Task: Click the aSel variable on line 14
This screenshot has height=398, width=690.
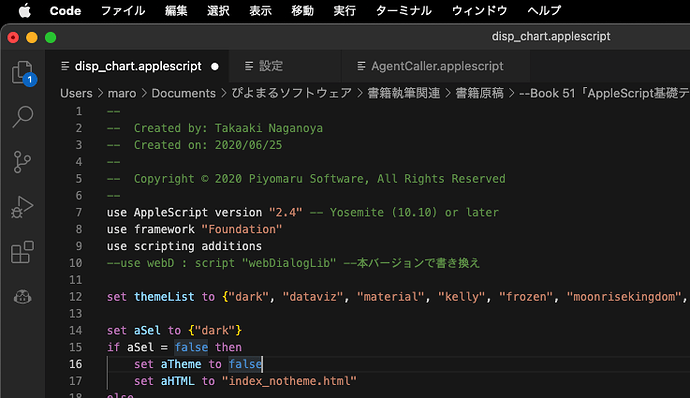Action: 147,330
